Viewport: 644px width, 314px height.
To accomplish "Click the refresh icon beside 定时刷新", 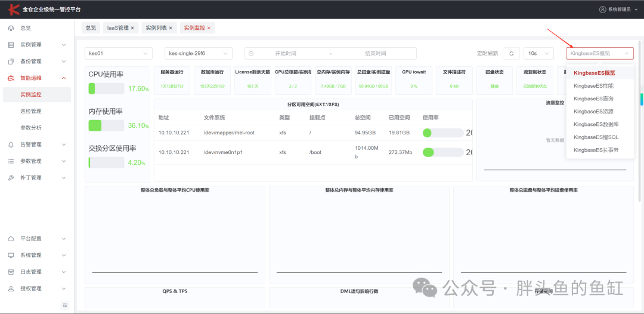I will pos(512,54).
